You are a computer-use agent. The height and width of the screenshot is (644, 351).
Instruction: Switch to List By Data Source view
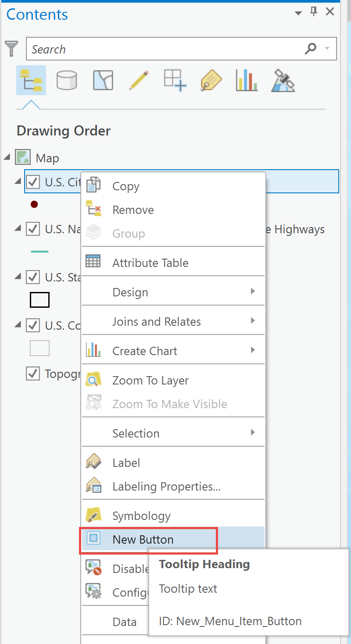[x=67, y=80]
